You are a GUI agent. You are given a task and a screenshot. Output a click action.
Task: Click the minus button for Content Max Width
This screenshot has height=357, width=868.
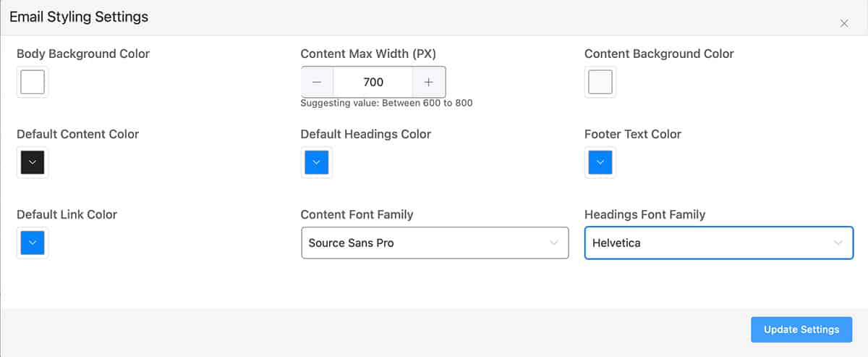click(x=317, y=82)
